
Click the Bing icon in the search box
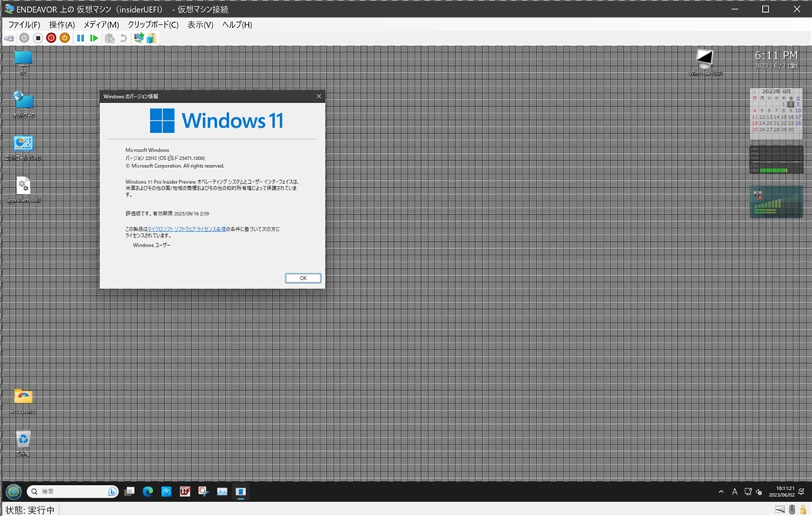click(x=112, y=491)
